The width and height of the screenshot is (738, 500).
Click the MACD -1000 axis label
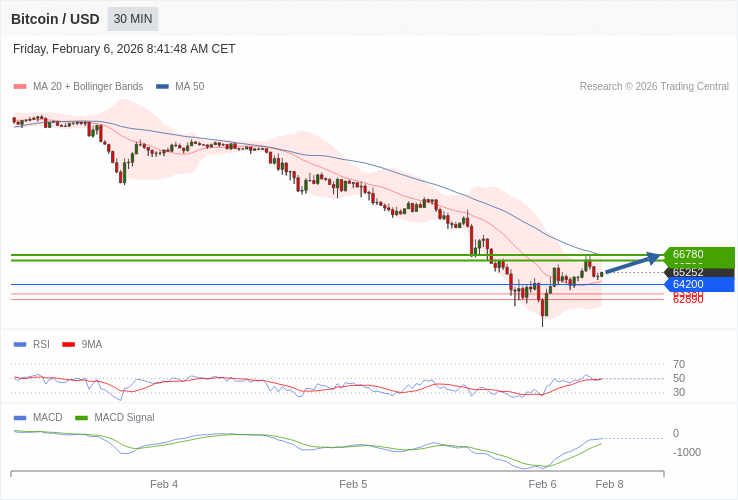click(x=686, y=452)
